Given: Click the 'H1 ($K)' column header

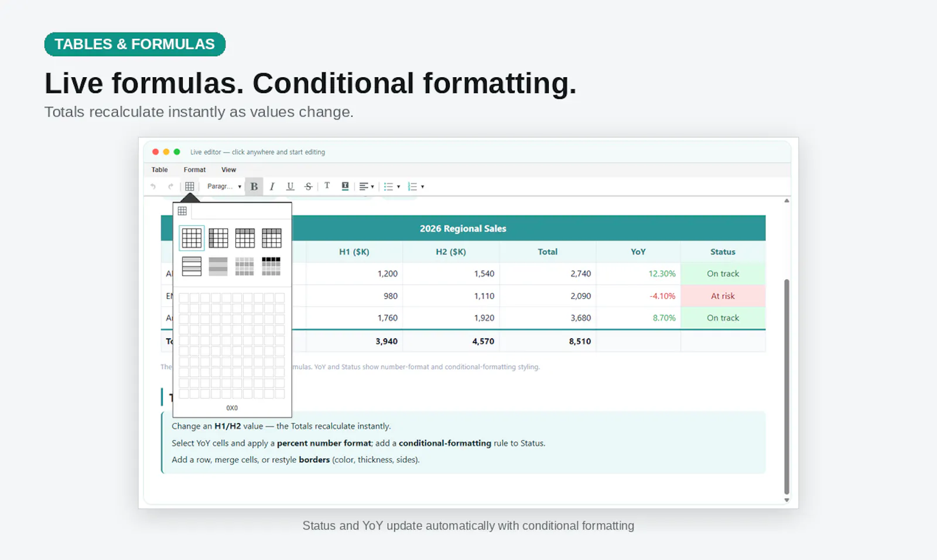Looking at the screenshot, I should point(354,252).
